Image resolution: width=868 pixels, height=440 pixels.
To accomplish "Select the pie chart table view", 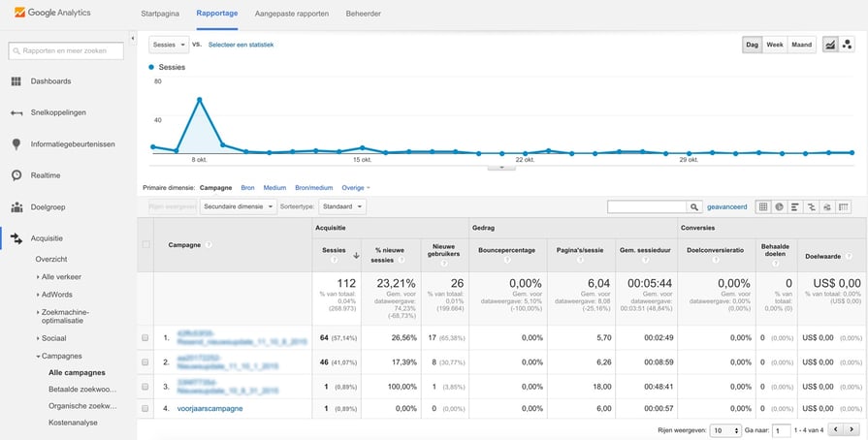I will (779, 207).
